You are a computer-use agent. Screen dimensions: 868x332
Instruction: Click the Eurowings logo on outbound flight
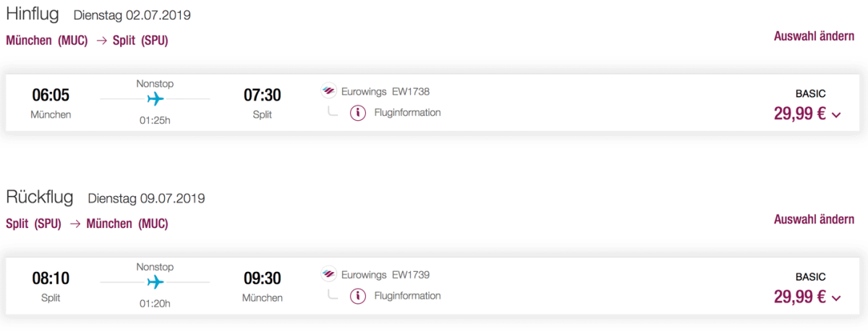tap(329, 92)
